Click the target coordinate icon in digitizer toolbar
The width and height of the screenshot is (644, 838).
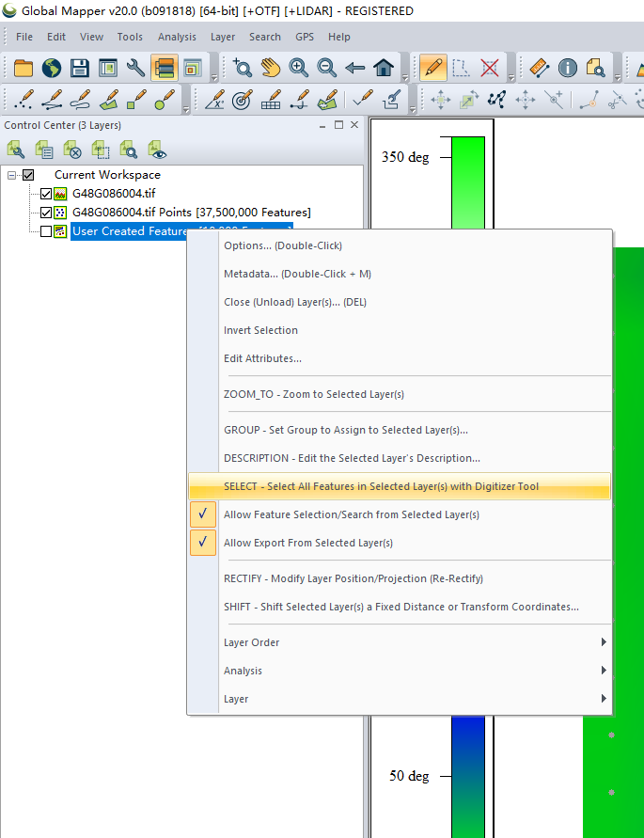pyautogui.click(x=243, y=100)
